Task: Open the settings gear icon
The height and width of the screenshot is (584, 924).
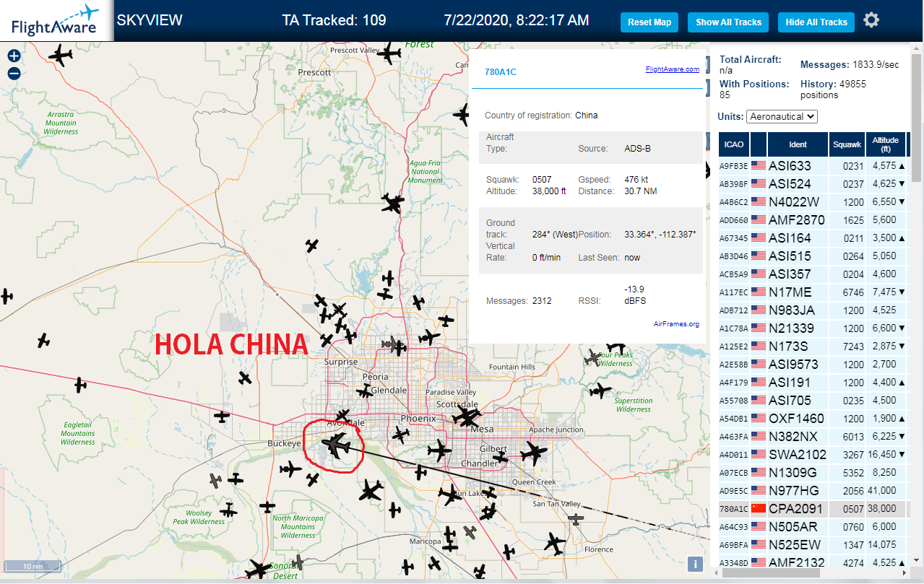Action: point(871,20)
